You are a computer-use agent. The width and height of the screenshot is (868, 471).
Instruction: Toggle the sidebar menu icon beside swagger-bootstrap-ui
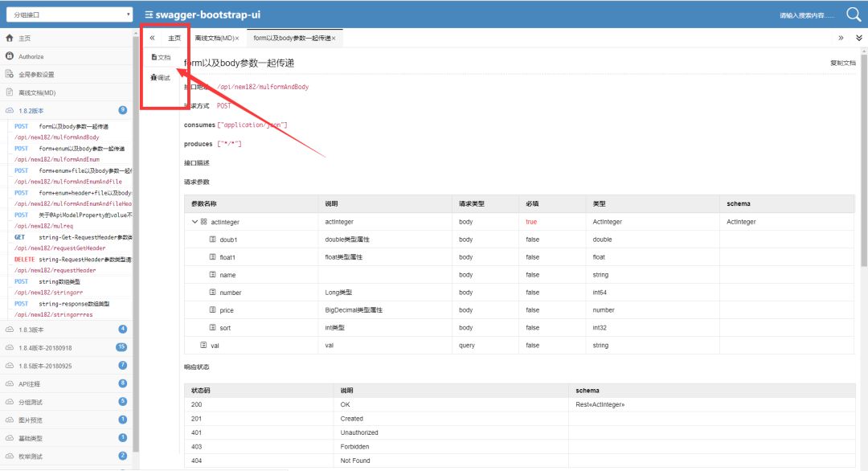click(x=149, y=15)
